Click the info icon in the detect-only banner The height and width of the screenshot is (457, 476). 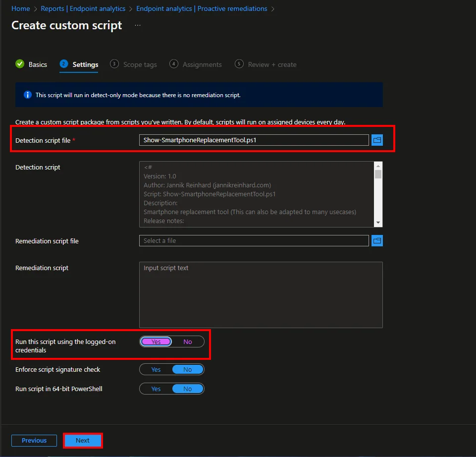coord(28,95)
